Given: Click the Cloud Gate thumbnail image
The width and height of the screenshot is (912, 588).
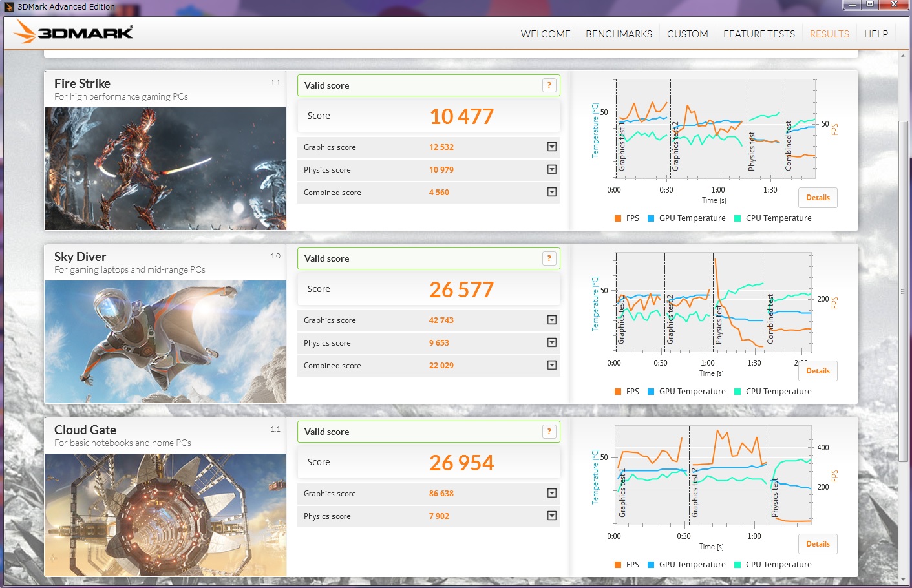Looking at the screenshot, I should 165,515.
